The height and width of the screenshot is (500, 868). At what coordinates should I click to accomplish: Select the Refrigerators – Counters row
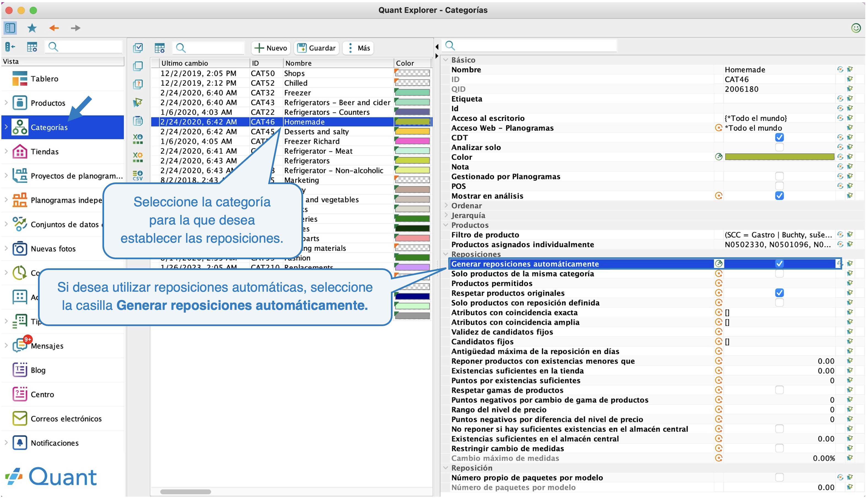pyautogui.click(x=291, y=112)
